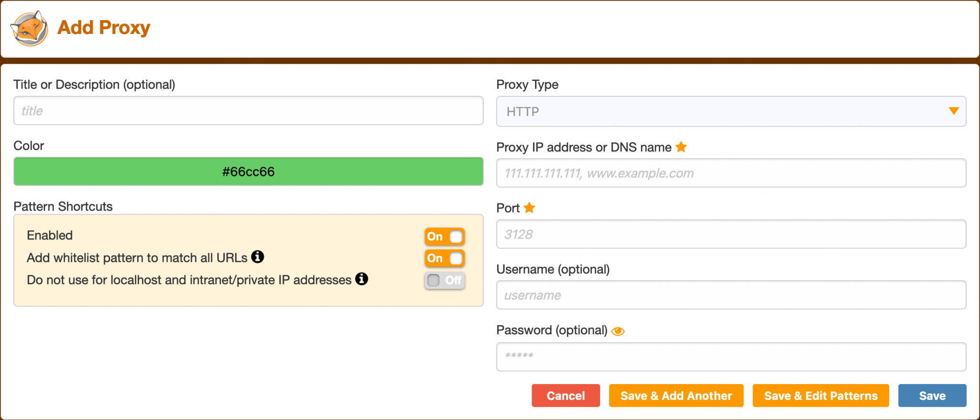Click the info icon next to whitelist pattern
This screenshot has width=980, height=420.
coord(258,257)
